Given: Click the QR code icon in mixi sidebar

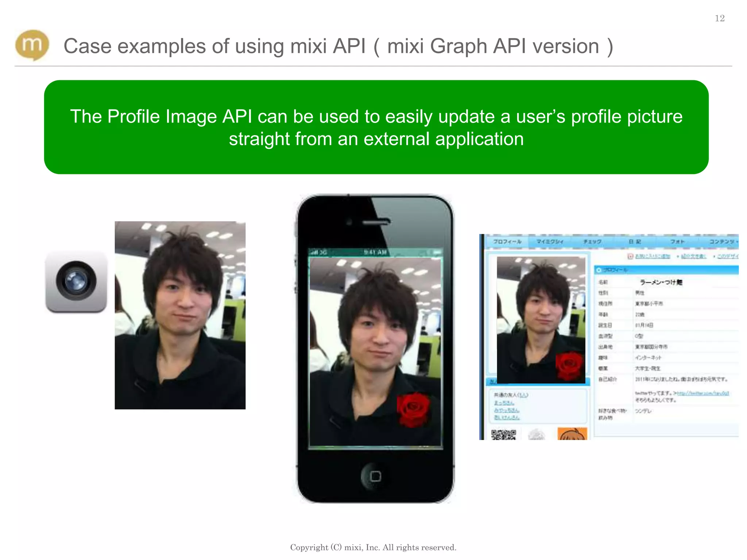Looking at the screenshot, I should click(503, 435).
